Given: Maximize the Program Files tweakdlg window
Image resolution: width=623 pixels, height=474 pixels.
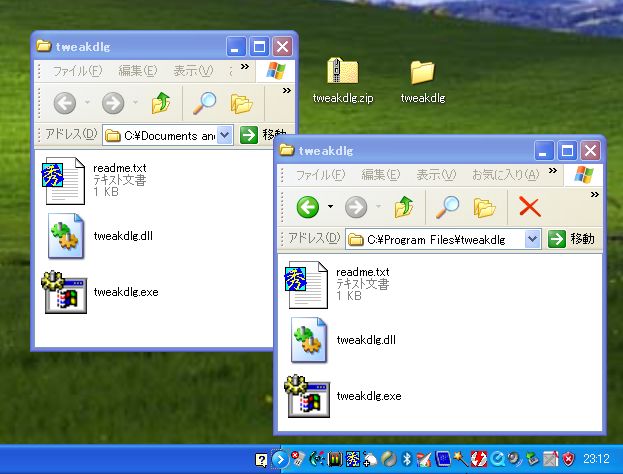Looking at the screenshot, I should tap(567, 151).
